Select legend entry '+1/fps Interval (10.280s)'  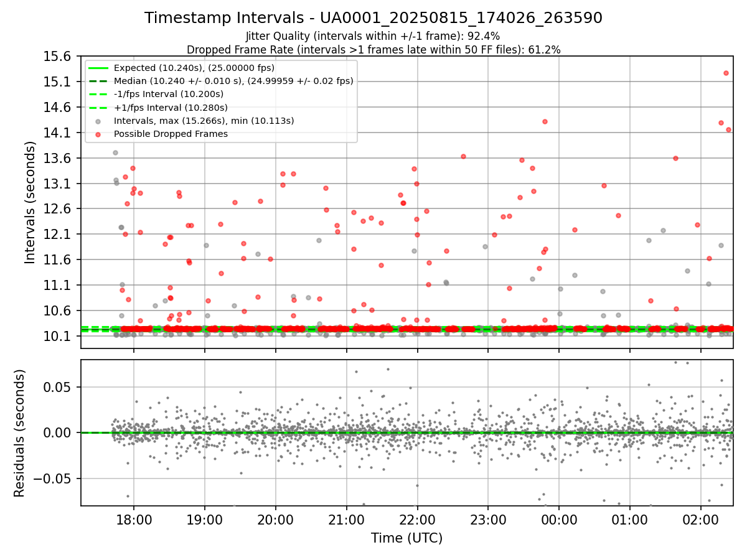pos(169,107)
